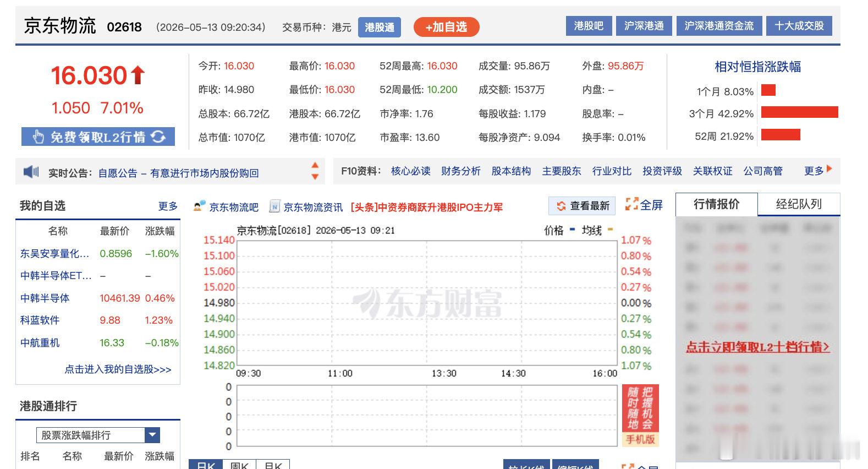The height and width of the screenshot is (469, 868).
Task: Open 关联权证 F10 link
Action: (x=713, y=171)
